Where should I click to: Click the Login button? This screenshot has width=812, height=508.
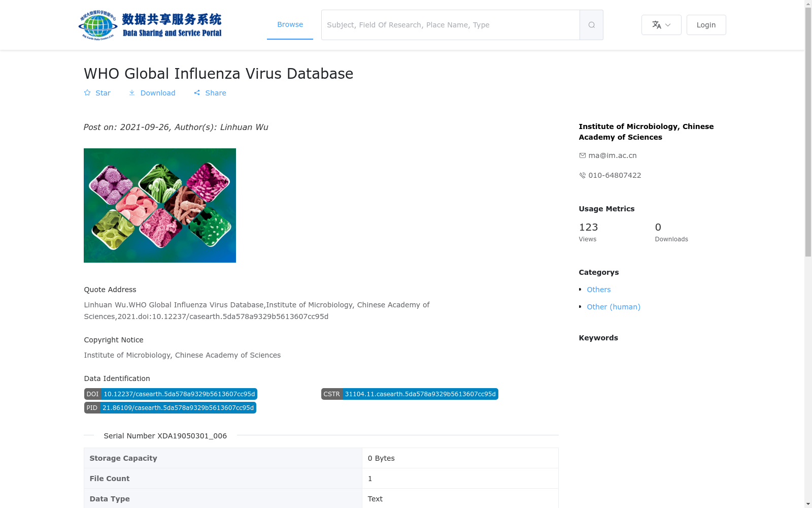(x=706, y=25)
